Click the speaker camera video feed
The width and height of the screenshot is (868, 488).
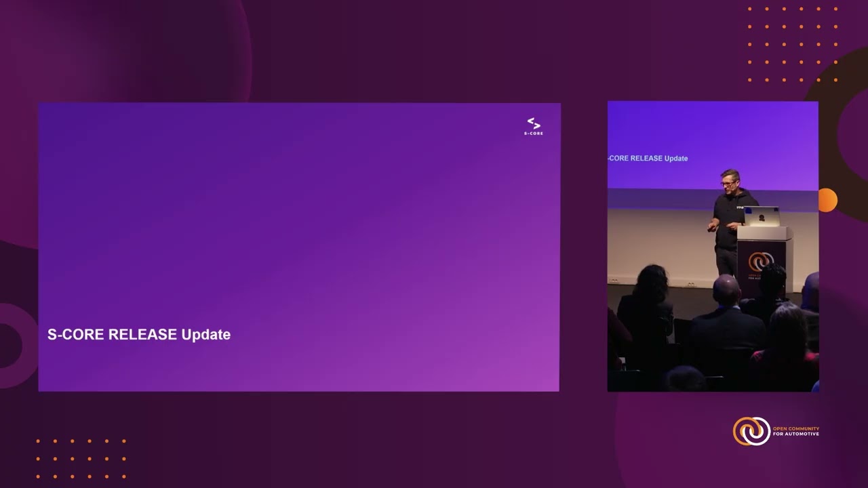[x=713, y=246]
